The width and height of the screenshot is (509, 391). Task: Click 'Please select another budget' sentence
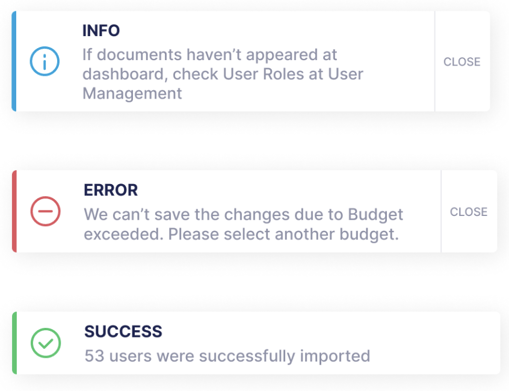click(x=283, y=234)
